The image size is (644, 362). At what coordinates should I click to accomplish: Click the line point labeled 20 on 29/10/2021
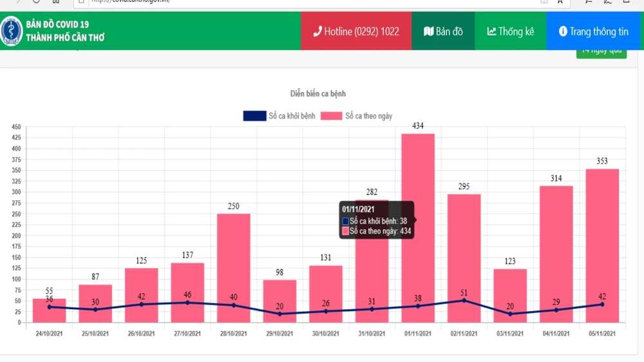point(279,314)
